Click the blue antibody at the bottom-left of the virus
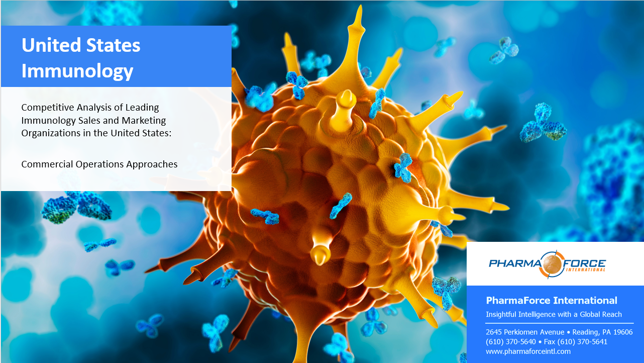644x363 pixels. tap(225, 278)
